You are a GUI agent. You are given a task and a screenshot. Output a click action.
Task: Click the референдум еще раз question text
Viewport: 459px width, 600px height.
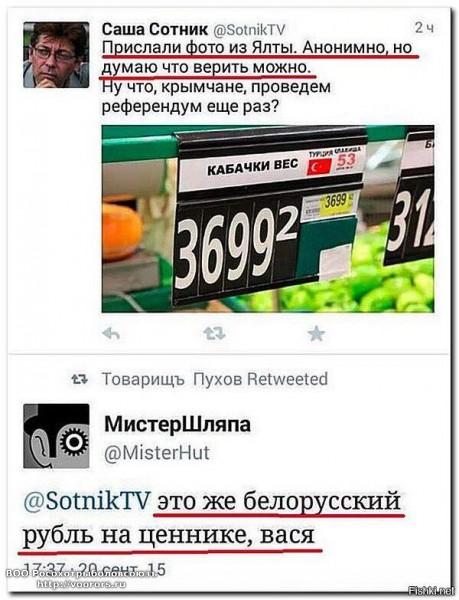point(190,107)
